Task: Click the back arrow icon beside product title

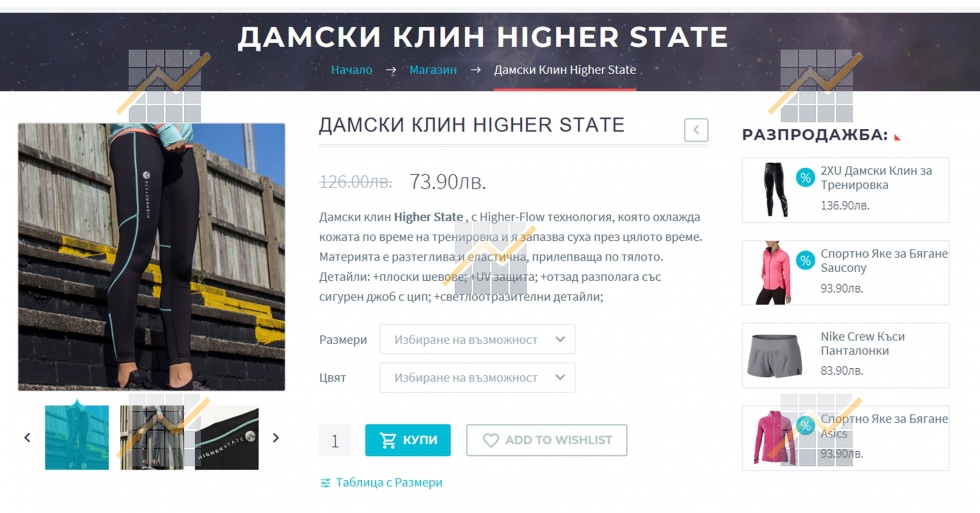Action: point(696,130)
